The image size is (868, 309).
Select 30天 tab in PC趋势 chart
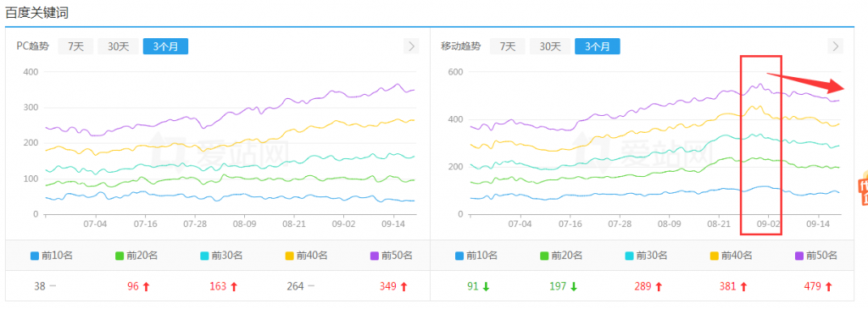[x=119, y=47]
